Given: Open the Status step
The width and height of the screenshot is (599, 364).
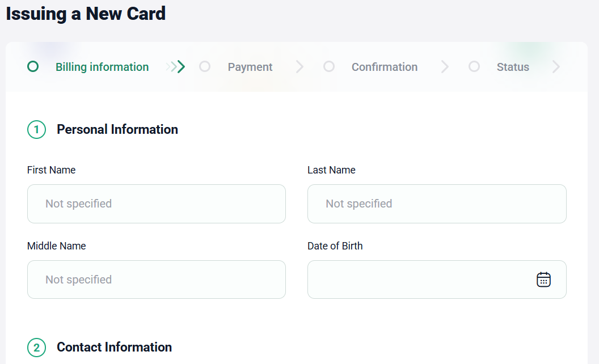Looking at the screenshot, I should pyautogui.click(x=513, y=67).
